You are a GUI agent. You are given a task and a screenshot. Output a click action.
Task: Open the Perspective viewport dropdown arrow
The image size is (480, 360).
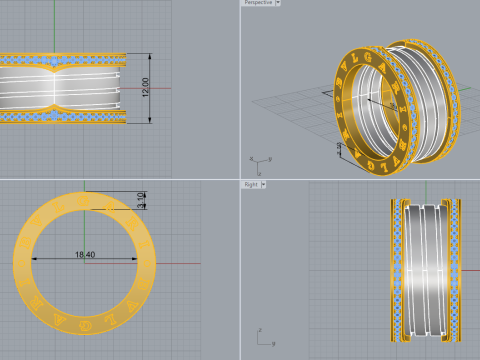point(278,2)
